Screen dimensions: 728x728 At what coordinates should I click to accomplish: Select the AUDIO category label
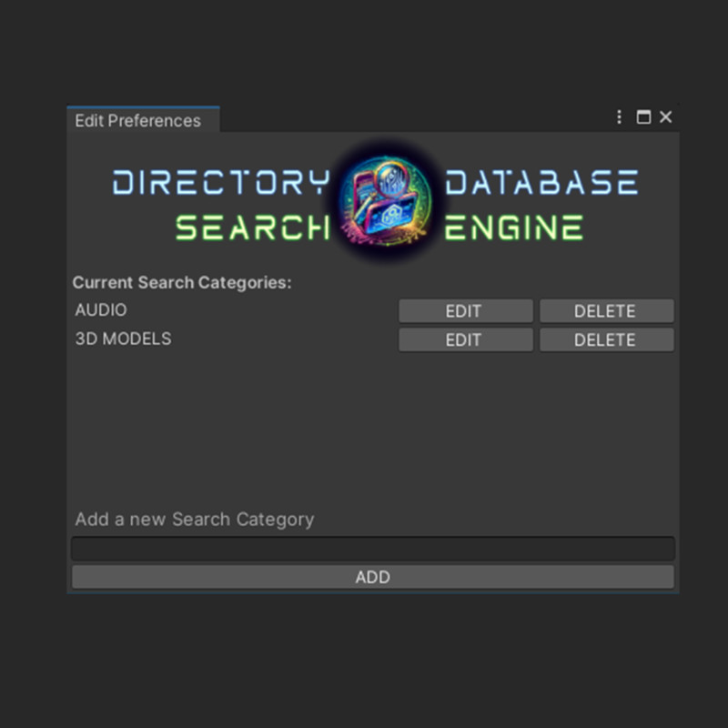pos(101,309)
